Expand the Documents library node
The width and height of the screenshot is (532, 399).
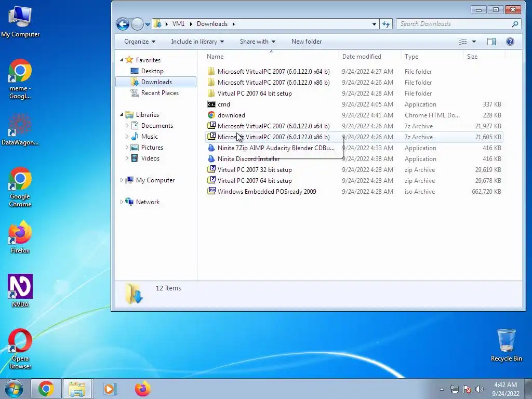pos(127,126)
